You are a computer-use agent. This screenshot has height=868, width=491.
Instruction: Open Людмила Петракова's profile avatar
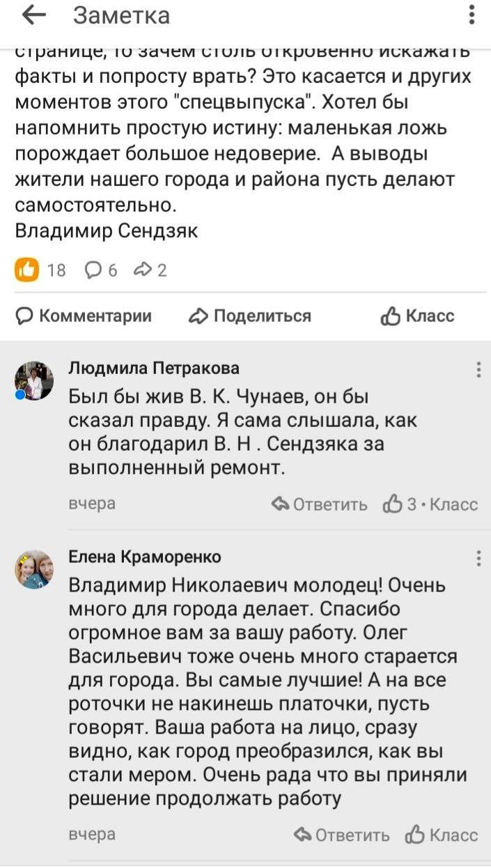point(34,380)
